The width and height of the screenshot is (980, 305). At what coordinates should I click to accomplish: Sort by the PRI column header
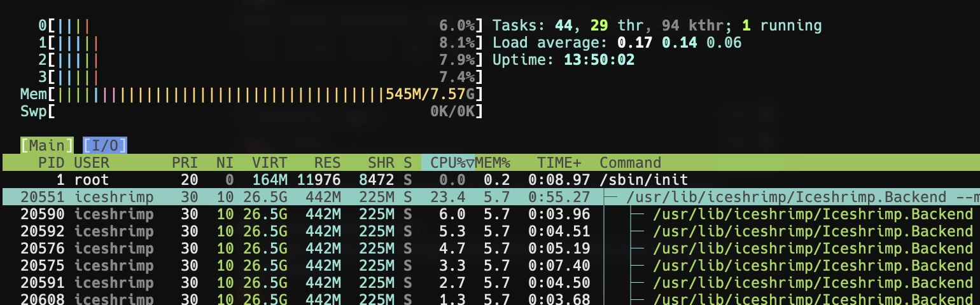tap(185, 163)
